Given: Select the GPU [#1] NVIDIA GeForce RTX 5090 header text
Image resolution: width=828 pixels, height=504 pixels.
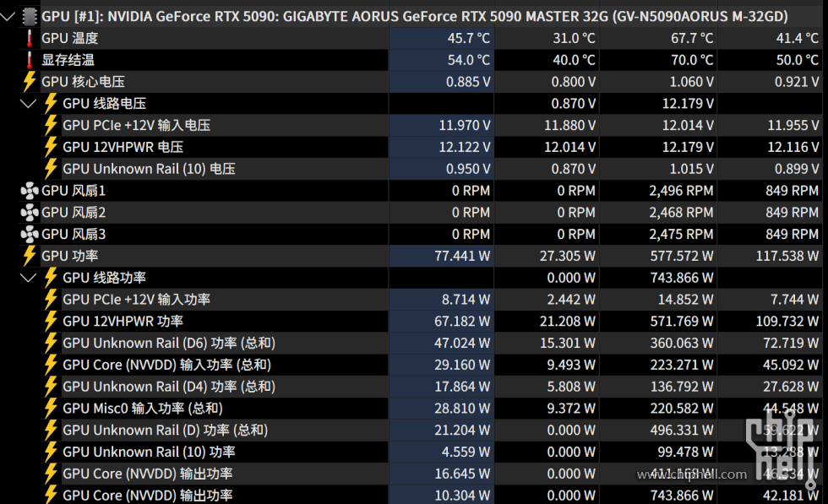Looking at the screenshot, I should pyautogui.click(x=415, y=17).
